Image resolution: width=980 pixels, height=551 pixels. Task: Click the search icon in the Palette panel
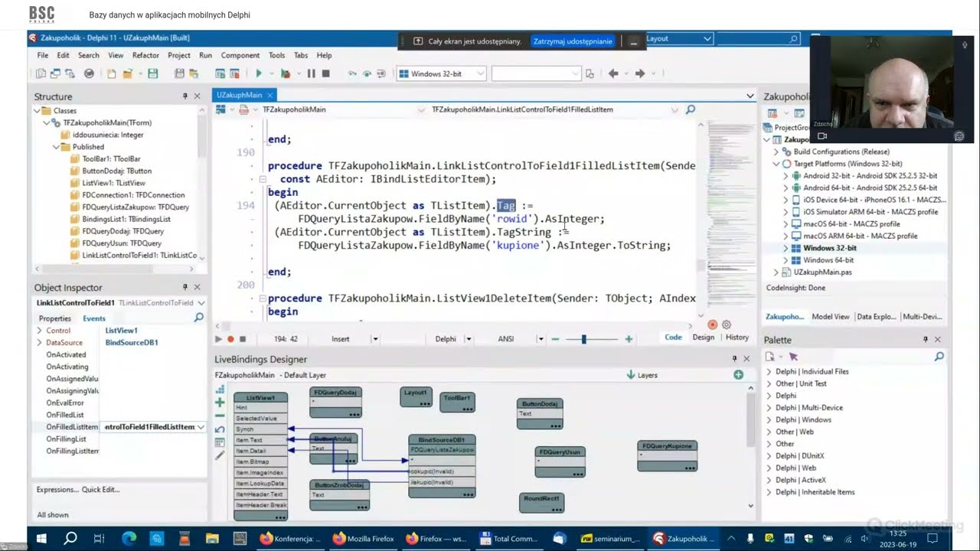[x=939, y=357]
